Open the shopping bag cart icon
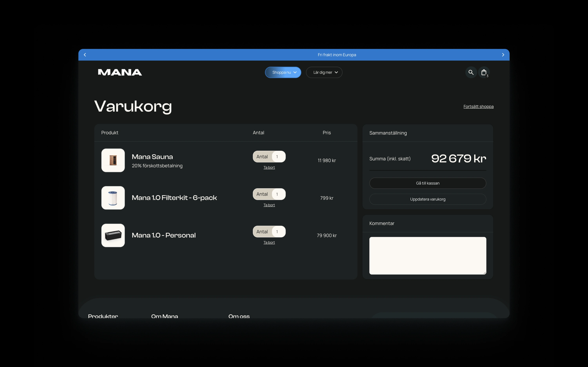Viewport: 588px width, 367px height. point(484,72)
